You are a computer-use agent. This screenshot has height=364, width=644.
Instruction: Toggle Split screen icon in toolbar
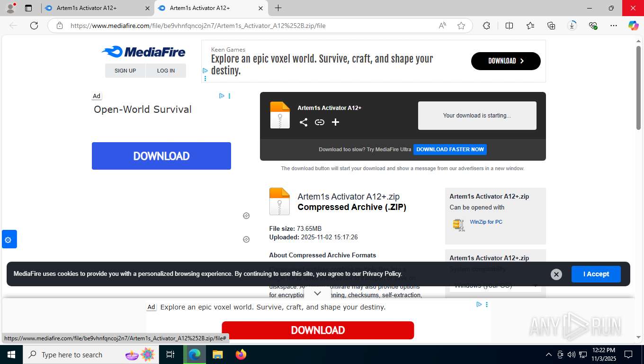(509, 26)
